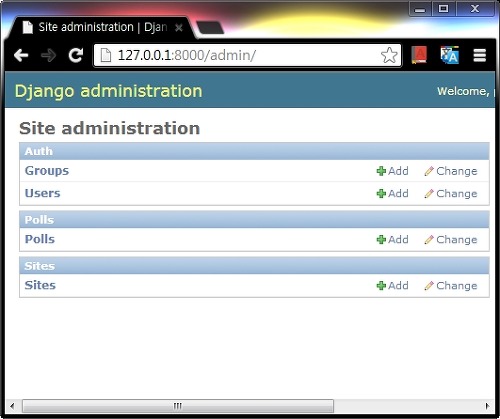Click the Site administration heading
The width and height of the screenshot is (500, 419).
click(109, 128)
